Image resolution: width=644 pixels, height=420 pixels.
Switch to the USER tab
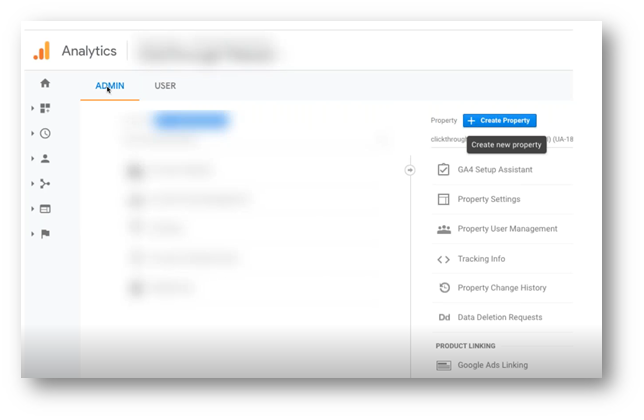point(165,86)
